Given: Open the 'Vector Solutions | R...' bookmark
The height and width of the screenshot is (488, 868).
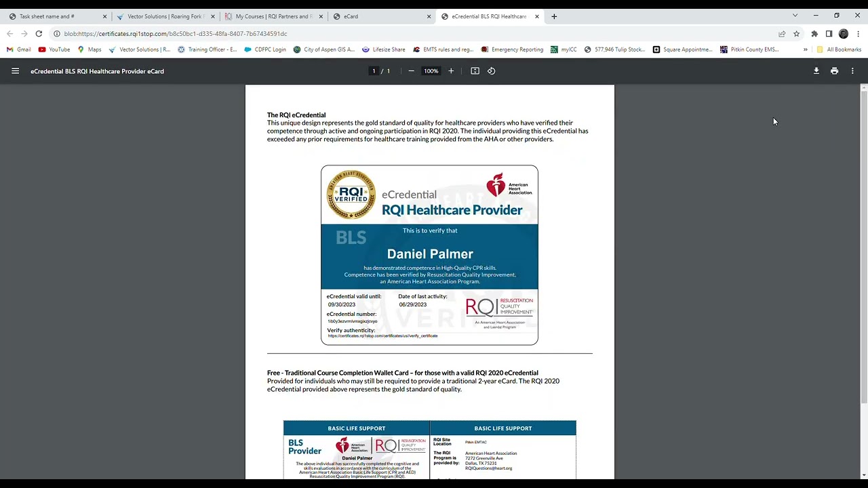Looking at the screenshot, I should 140,49.
